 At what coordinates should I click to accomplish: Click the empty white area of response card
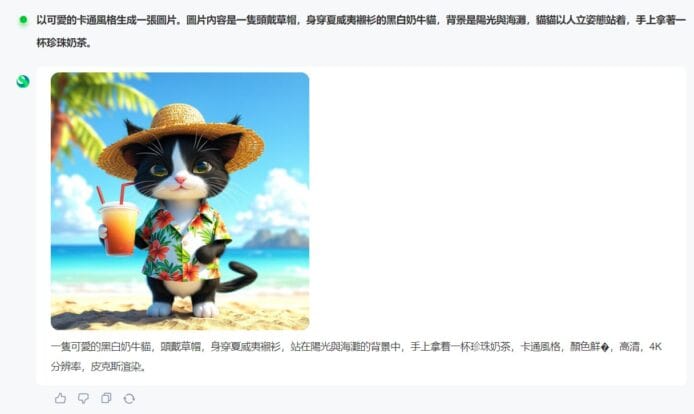496,199
